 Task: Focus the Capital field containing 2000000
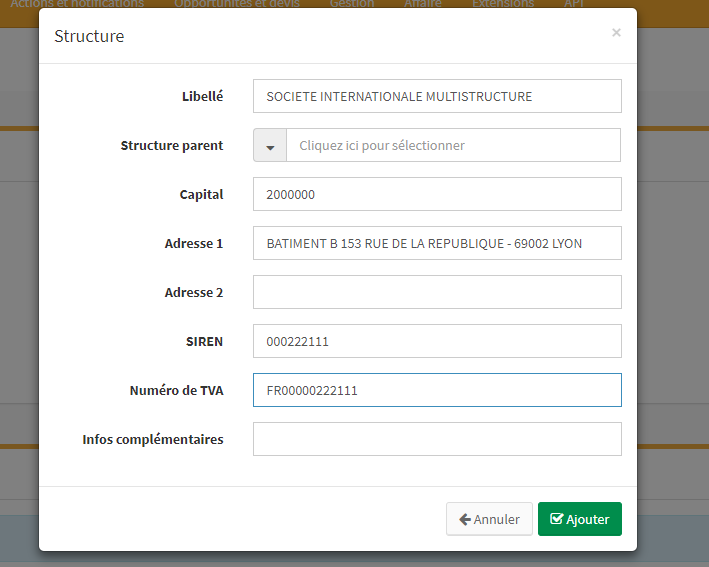pyautogui.click(x=437, y=194)
